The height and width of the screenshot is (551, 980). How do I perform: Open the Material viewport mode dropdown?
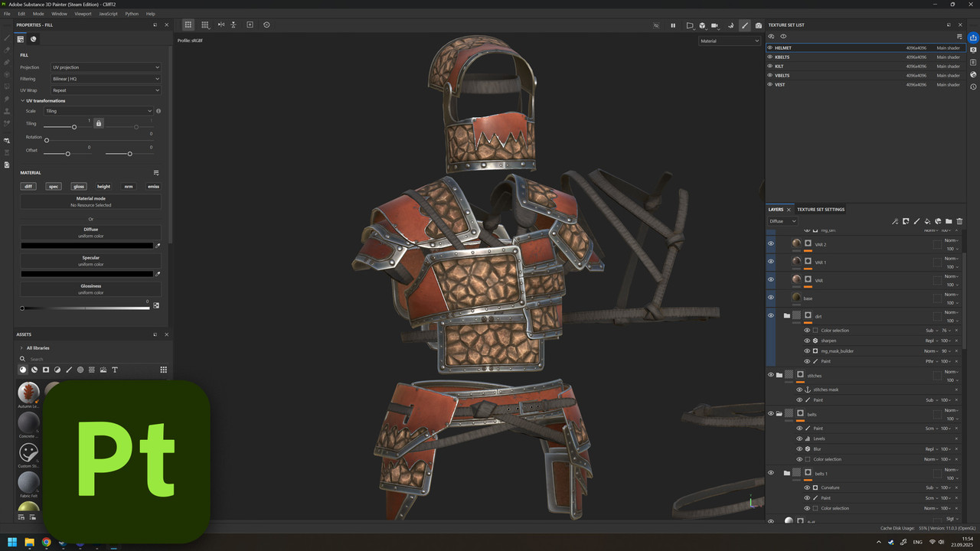coord(729,41)
